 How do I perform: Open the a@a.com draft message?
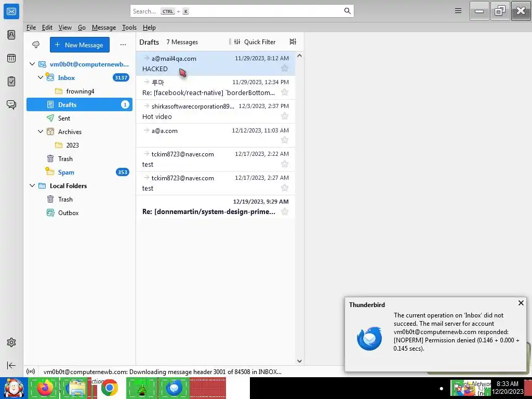[216, 136]
